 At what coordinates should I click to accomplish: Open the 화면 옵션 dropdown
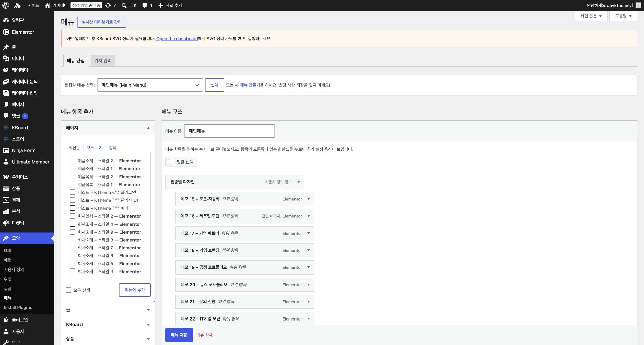[591, 16]
